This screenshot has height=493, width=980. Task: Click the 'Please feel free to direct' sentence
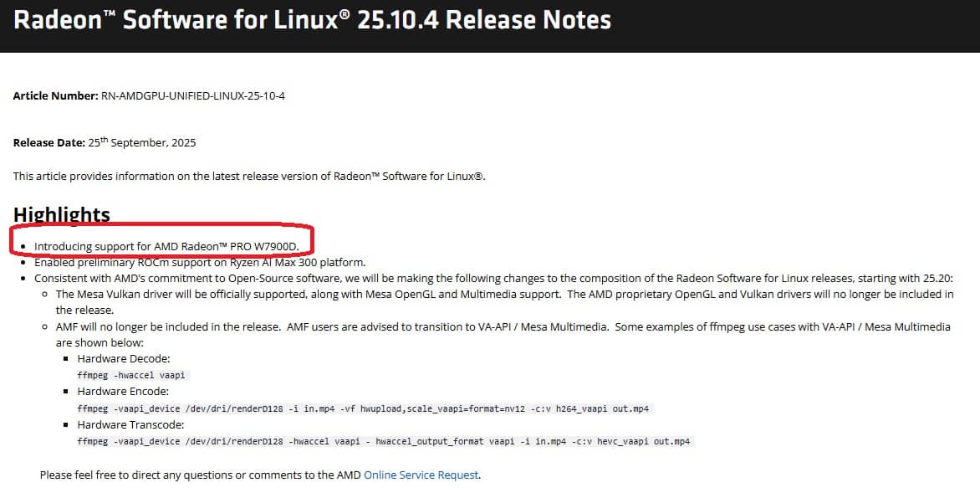201,475
